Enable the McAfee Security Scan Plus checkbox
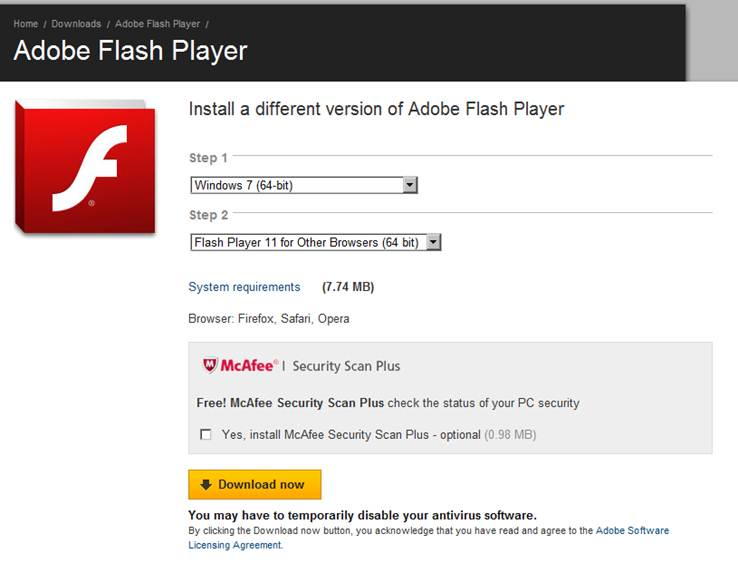 (x=206, y=434)
